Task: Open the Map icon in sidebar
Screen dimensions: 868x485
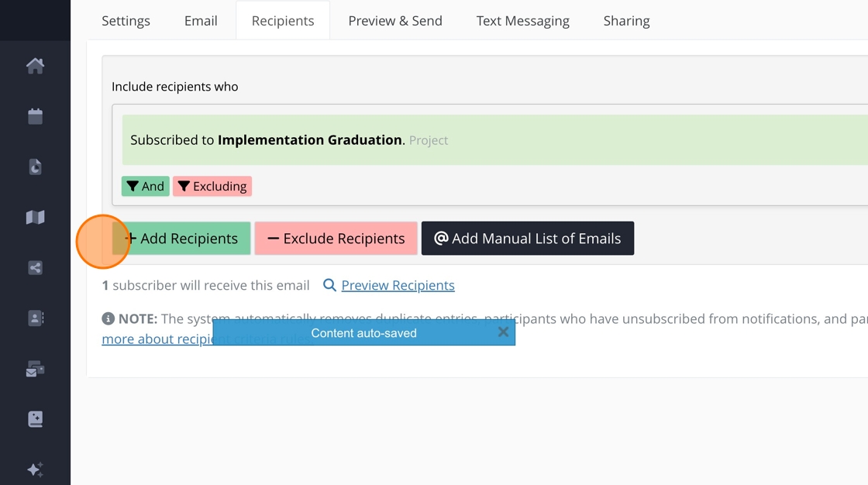Action: click(35, 218)
